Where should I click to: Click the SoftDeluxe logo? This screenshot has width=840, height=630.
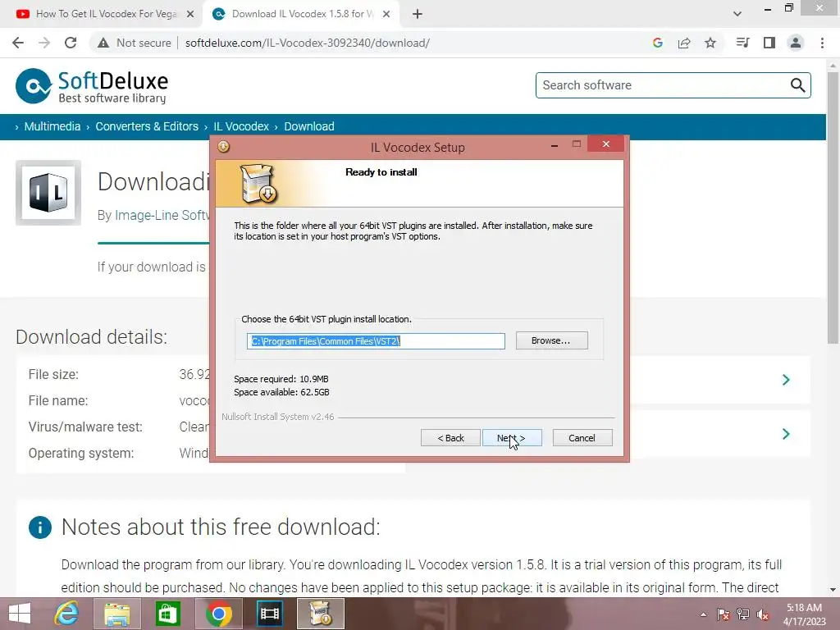pyautogui.click(x=92, y=85)
